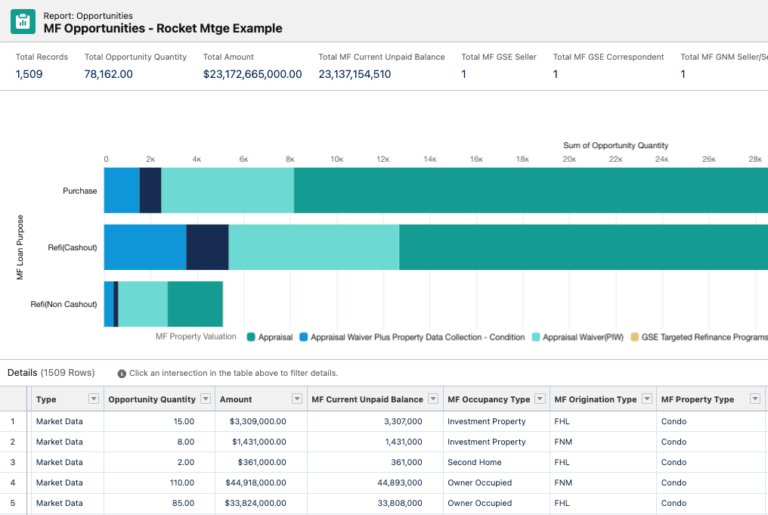
Task: Click the report title MF Opportunities - Rocket Mtge Example
Action: coord(163,28)
